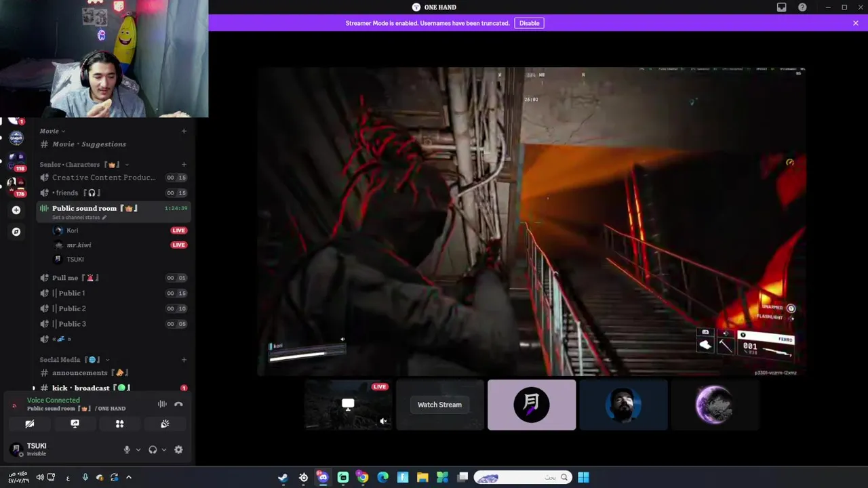Viewport: 868px width, 488px height.
Task: Open system tray volume icon
Action: coord(39,477)
